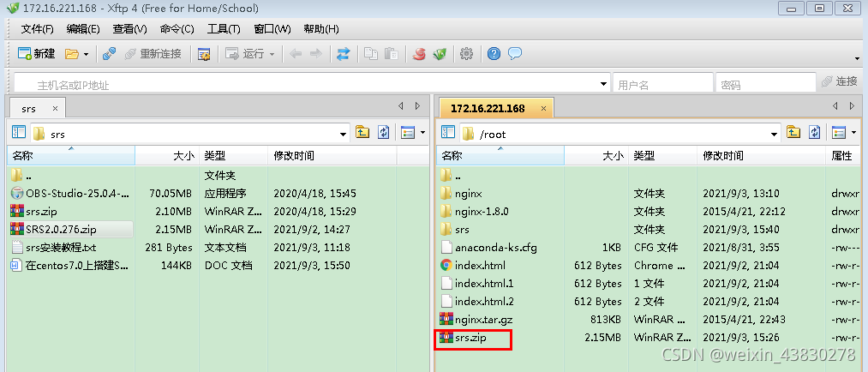Select srs.zip in the local pane

[33, 211]
